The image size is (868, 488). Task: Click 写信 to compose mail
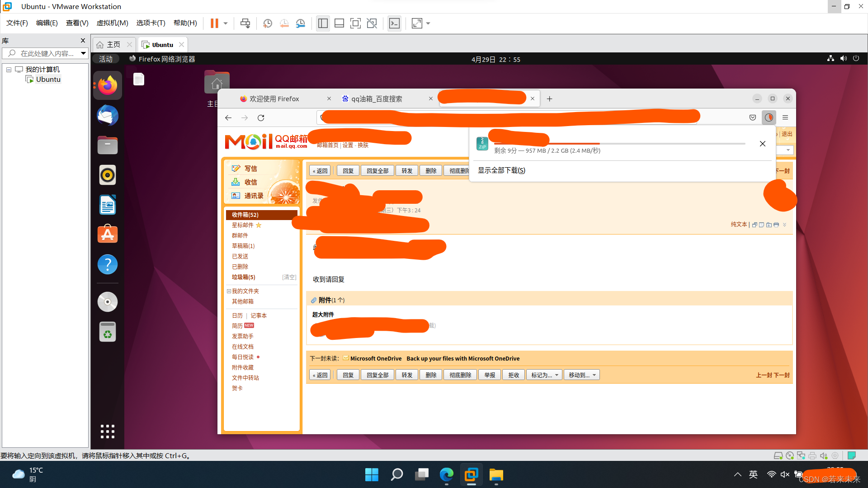point(251,169)
